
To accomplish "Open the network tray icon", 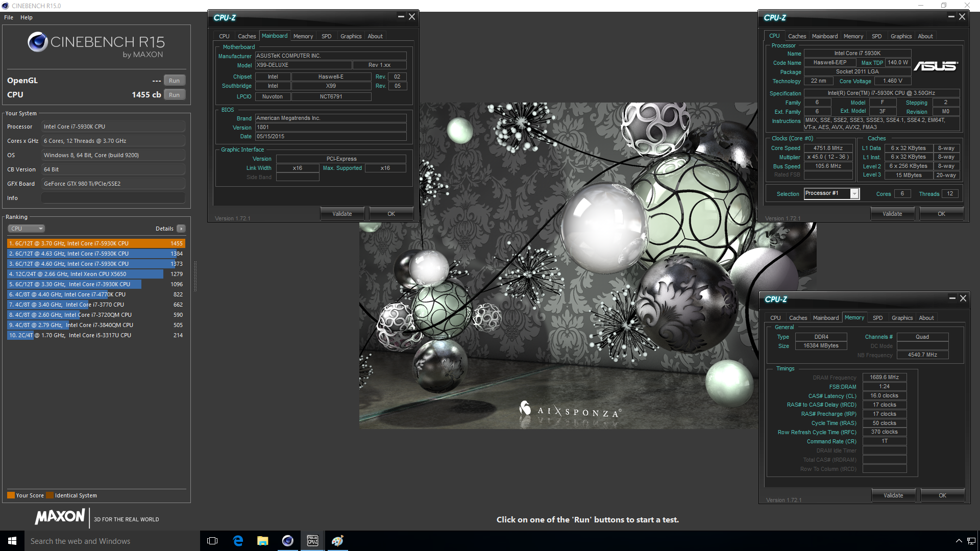I will [x=970, y=541].
